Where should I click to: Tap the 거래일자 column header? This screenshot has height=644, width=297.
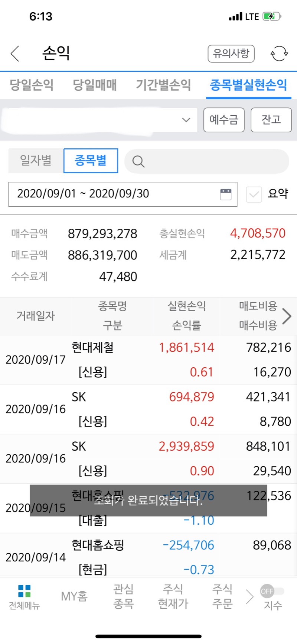pos(36,316)
